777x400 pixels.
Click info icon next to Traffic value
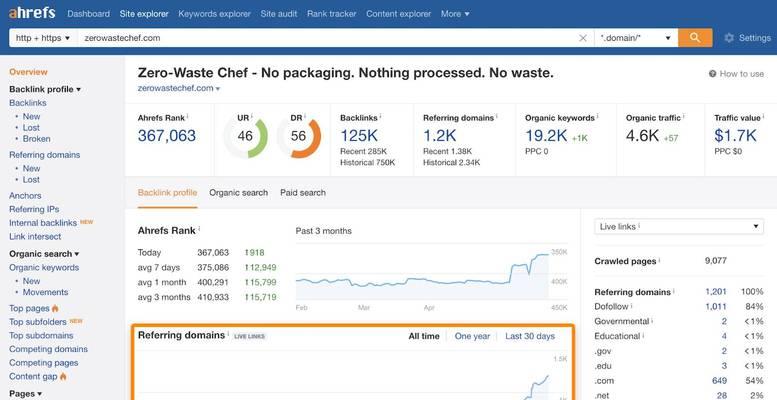(x=763, y=117)
